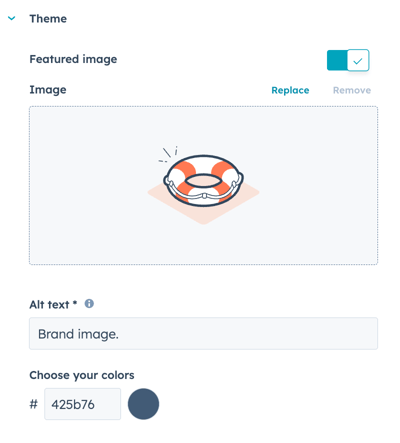Open the Alt text info tooltip icon
Image resolution: width=400 pixels, height=443 pixels.
[x=89, y=304]
